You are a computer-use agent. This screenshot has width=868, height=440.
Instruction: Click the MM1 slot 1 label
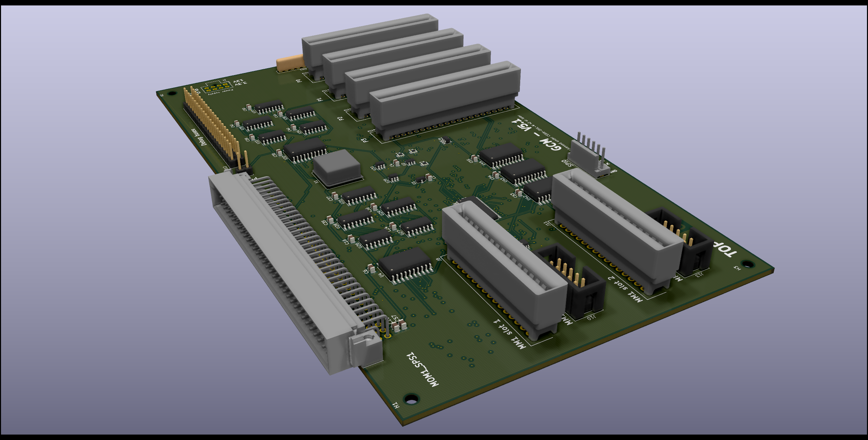point(510,333)
